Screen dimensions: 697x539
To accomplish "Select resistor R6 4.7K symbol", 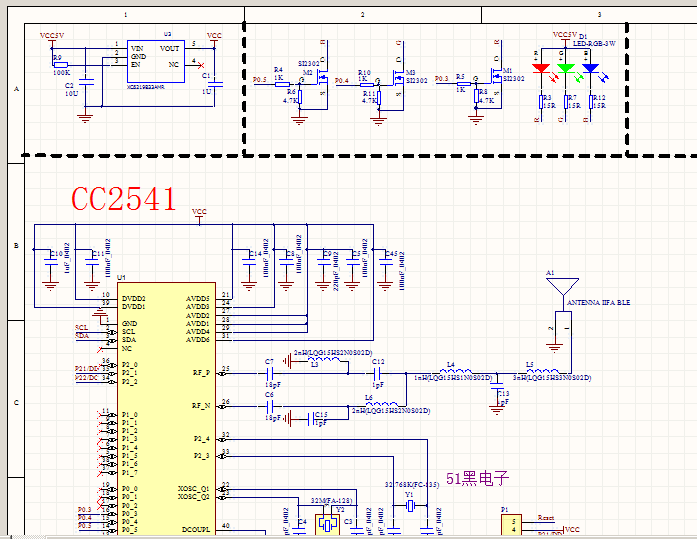I will 300,97.
